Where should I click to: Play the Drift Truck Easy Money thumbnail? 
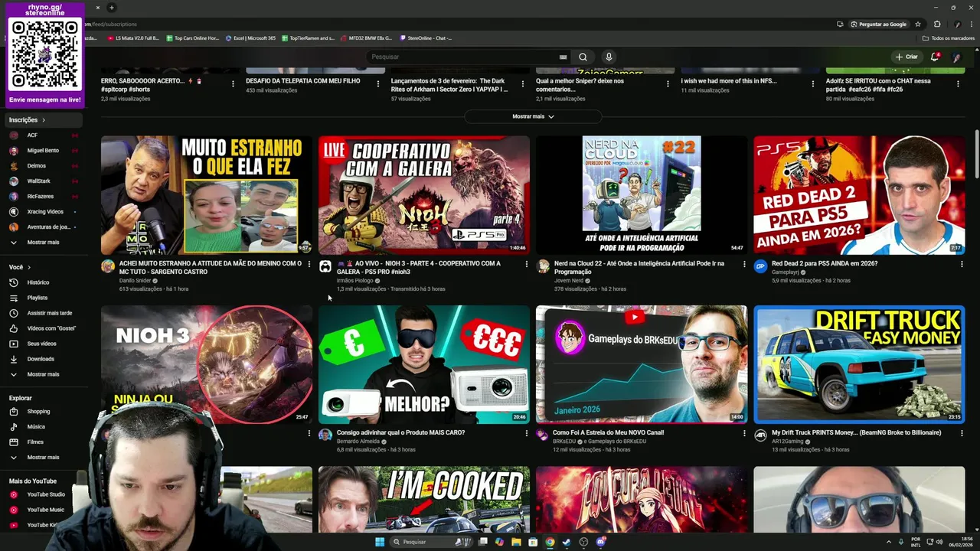pos(859,364)
